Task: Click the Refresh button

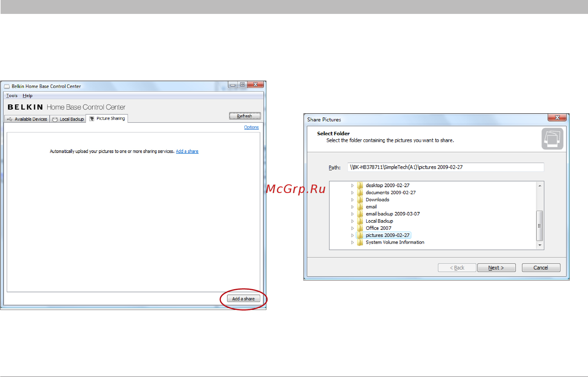Action: click(x=245, y=116)
